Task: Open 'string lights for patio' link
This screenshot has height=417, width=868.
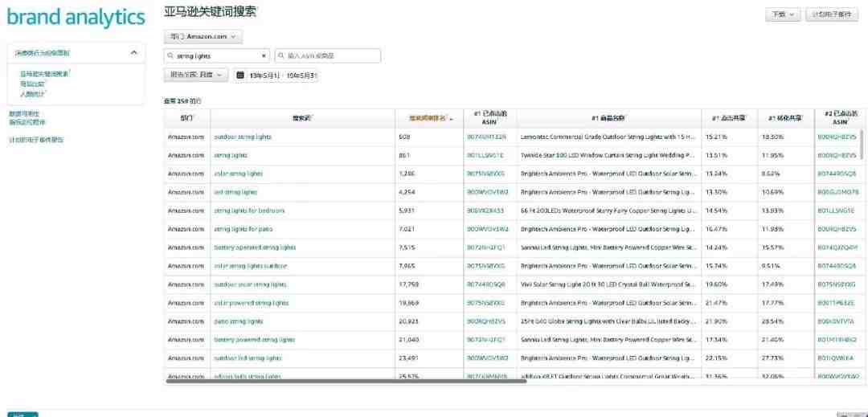Action: tap(243, 229)
